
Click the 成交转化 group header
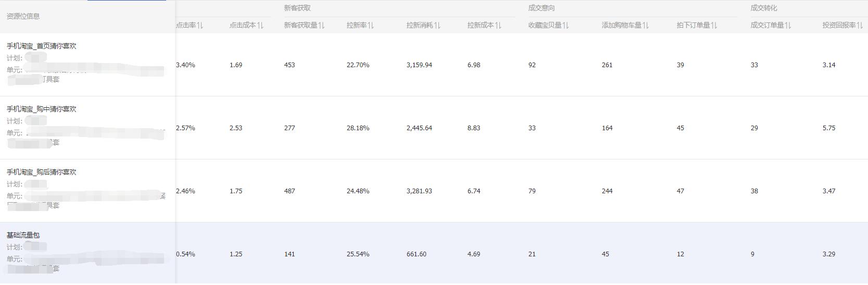[764, 8]
